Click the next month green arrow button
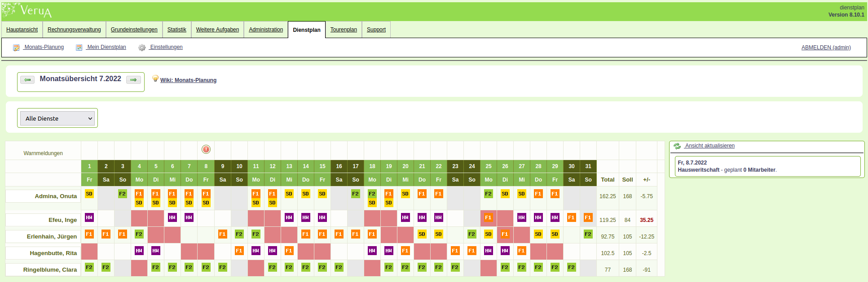The image size is (868, 282). 133,80
